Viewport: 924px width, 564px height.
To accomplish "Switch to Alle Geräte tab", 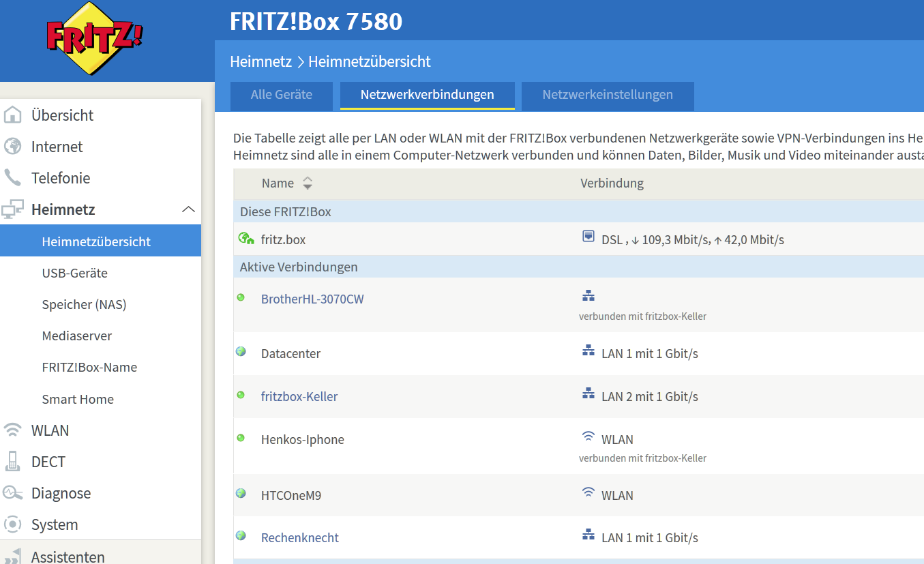I will pyautogui.click(x=282, y=95).
